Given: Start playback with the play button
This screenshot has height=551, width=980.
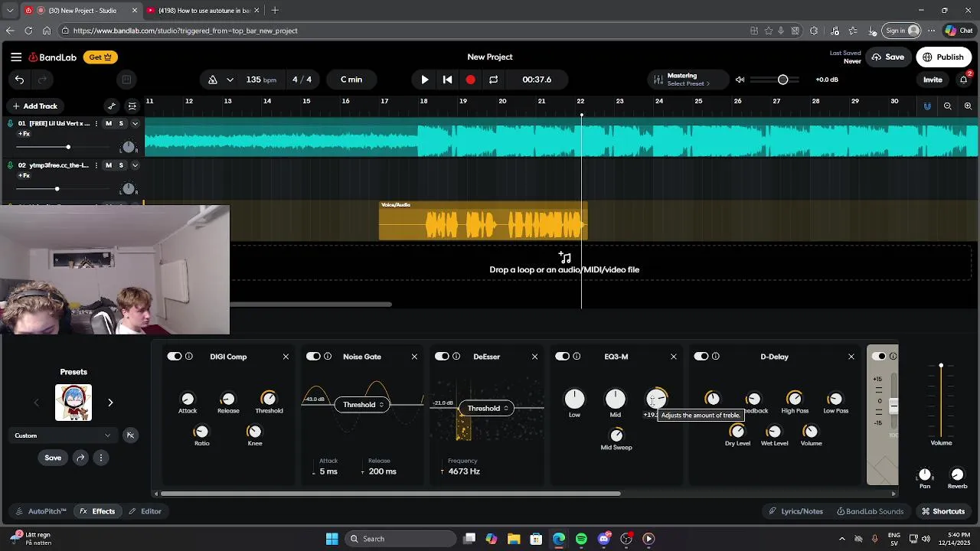Looking at the screenshot, I should click(x=425, y=80).
